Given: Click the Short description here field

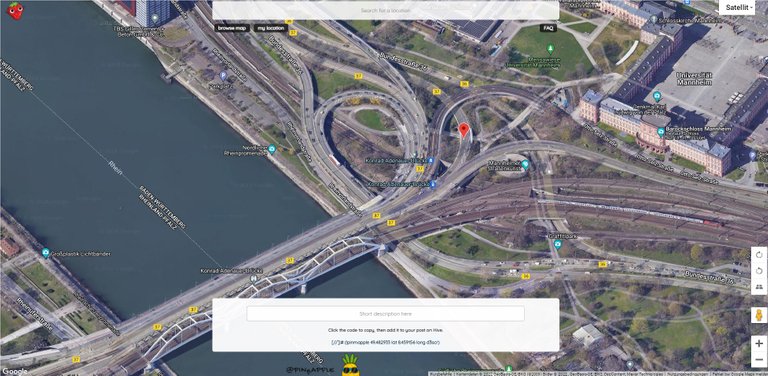Looking at the screenshot, I should 385,313.
